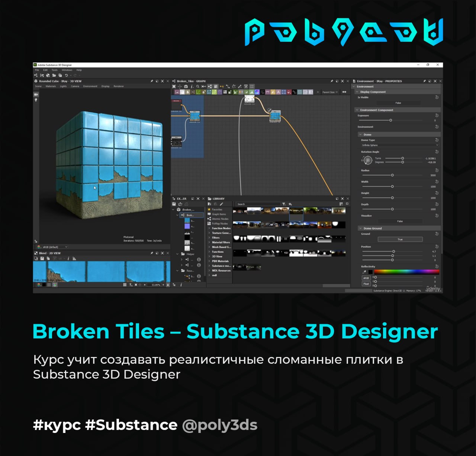
Task: Click the Parent Size button in the graph toolbar
Action: [330, 92]
